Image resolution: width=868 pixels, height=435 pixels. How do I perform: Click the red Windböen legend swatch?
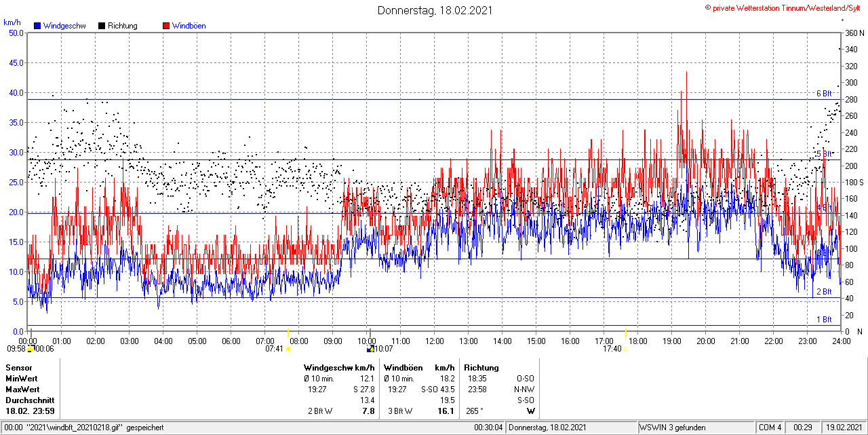coord(166,26)
